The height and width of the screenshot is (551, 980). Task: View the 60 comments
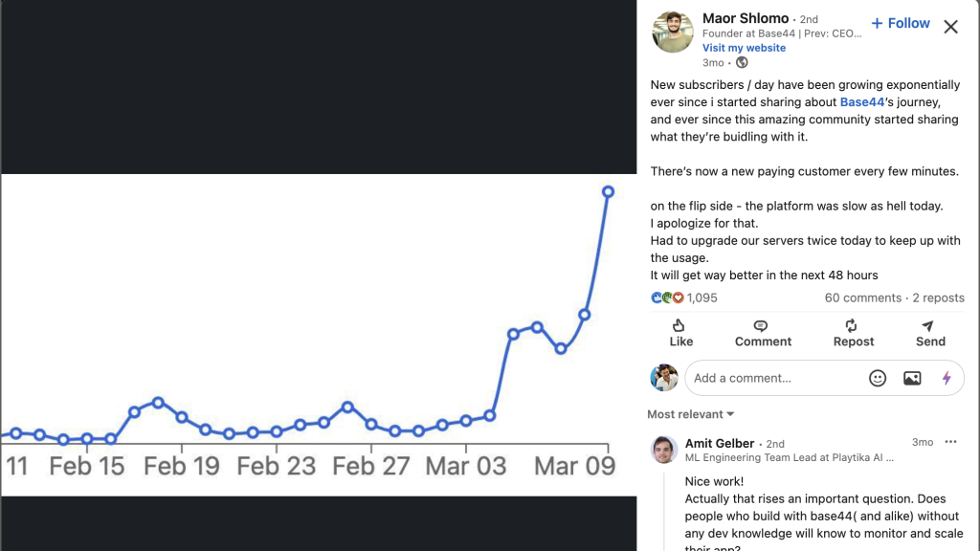[862, 298]
